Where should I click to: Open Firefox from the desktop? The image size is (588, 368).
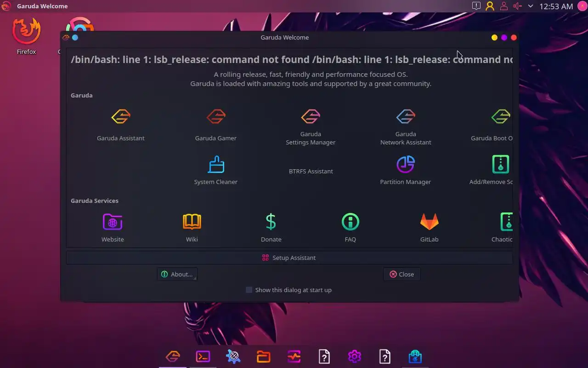click(26, 36)
